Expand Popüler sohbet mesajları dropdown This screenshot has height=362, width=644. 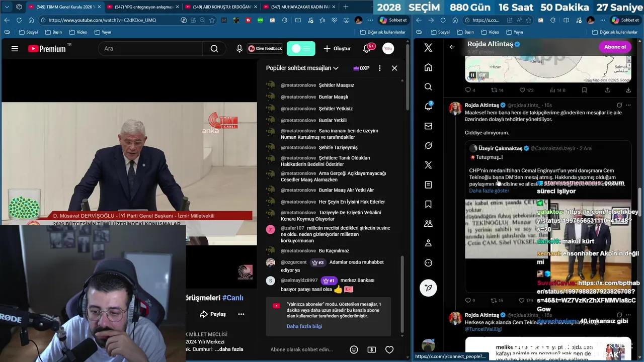(x=302, y=68)
